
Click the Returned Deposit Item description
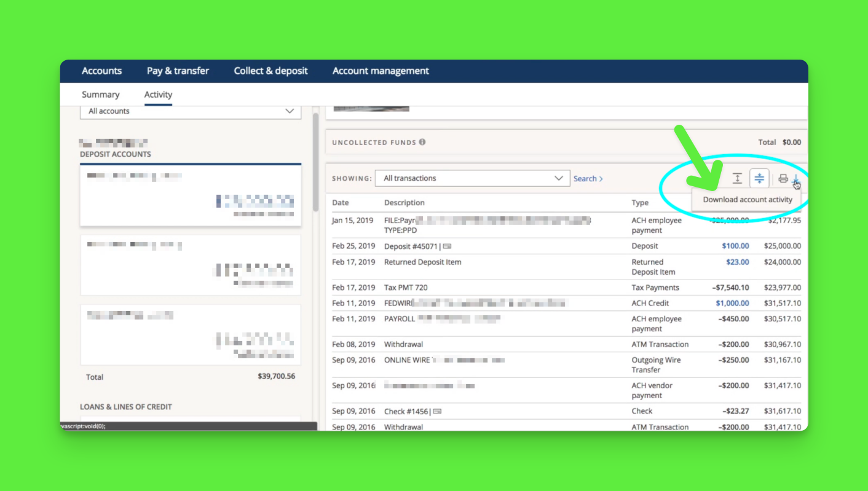(423, 262)
